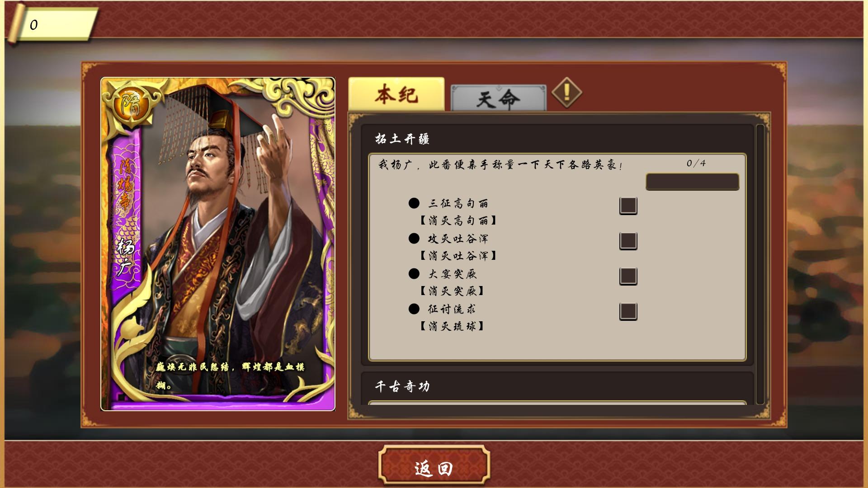This screenshot has height=488, width=868.
Task: Collapse the 拓土开疆 section header
Action: 557,139
